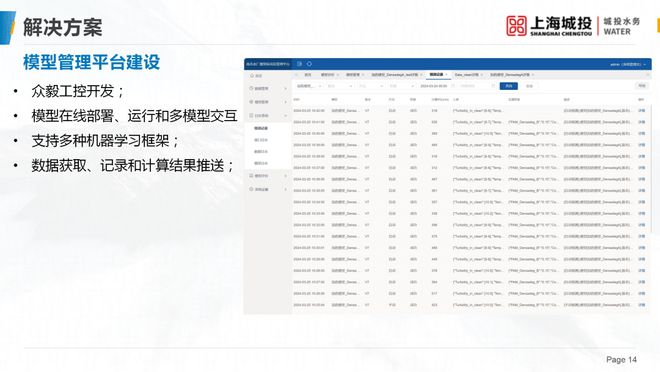Switch to the Data_clean details tab

tap(466, 75)
